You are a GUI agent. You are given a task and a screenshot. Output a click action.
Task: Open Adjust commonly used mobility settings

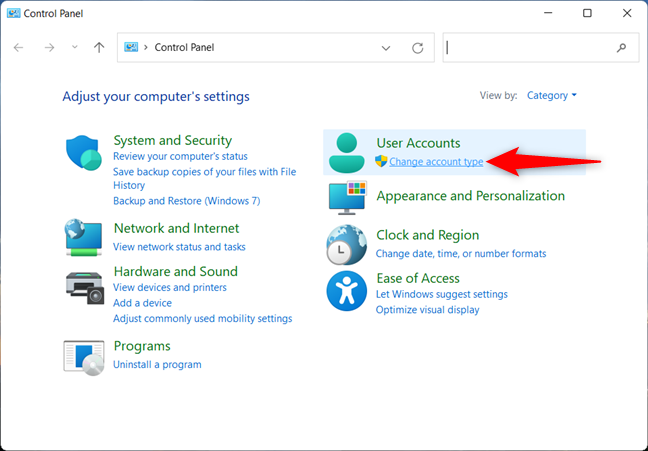coord(202,319)
